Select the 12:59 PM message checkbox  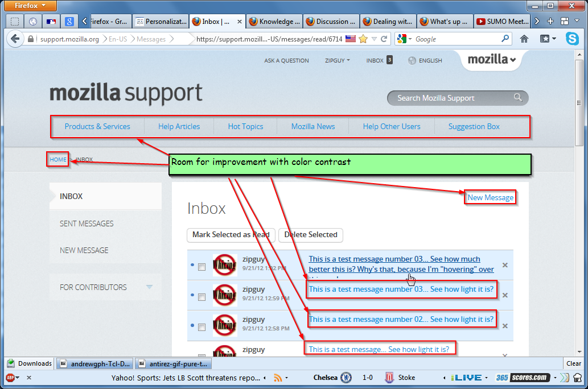pyautogui.click(x=202, y=297)
